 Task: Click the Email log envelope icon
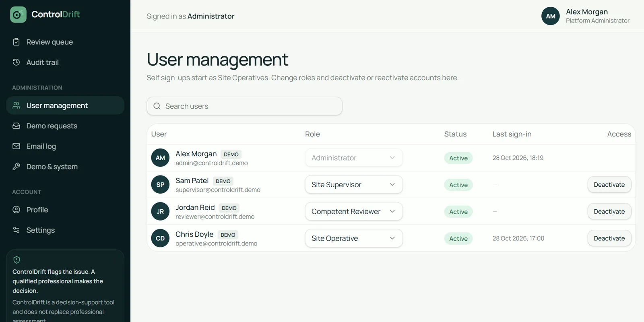(x=17, y=146)
